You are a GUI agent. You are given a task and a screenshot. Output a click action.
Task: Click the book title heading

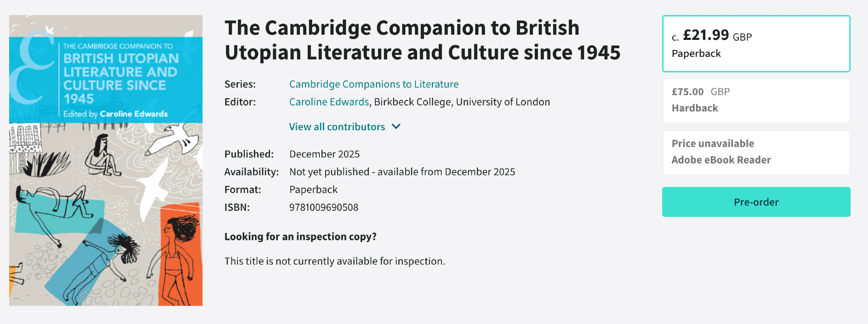422,40
